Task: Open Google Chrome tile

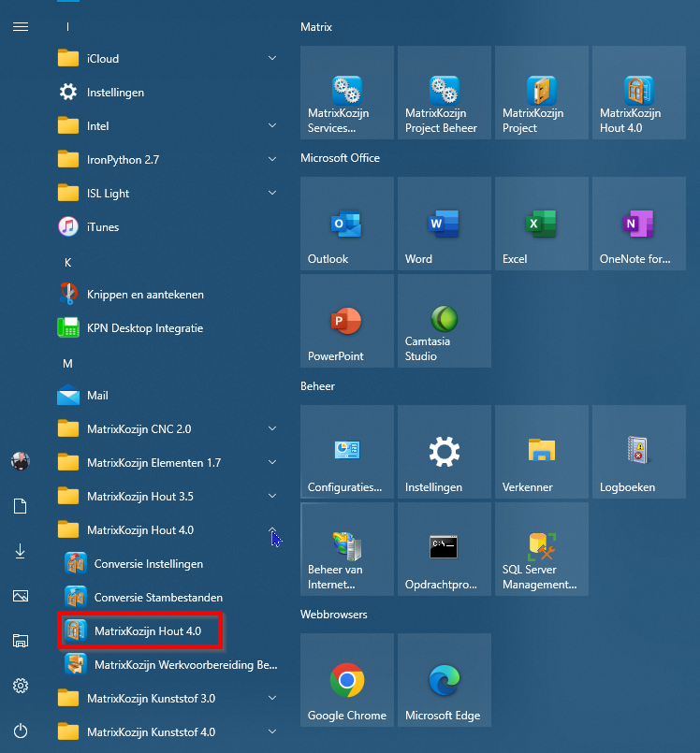Action: 346,680
